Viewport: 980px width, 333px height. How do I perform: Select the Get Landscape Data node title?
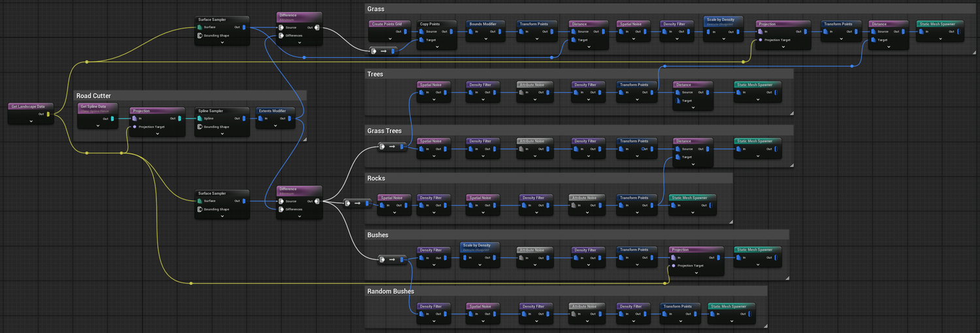click(28, 106)
